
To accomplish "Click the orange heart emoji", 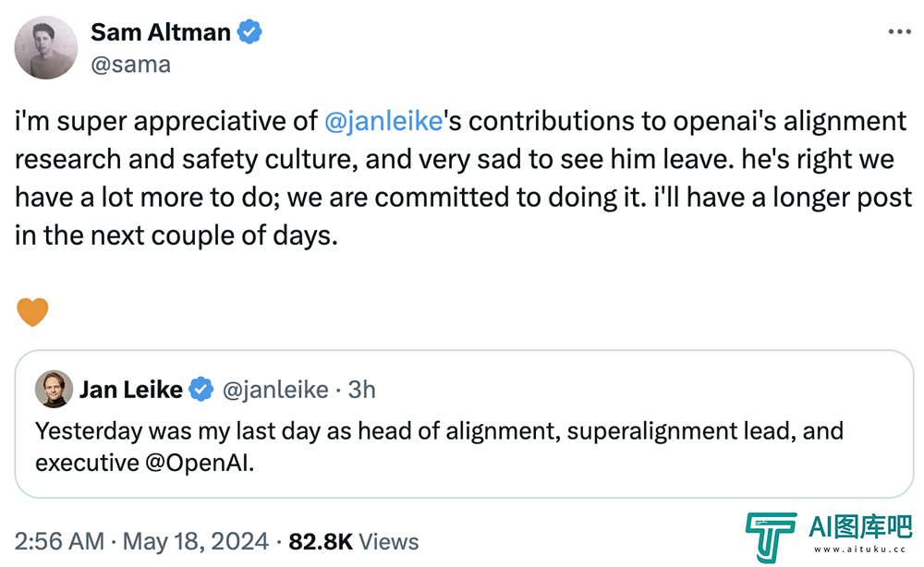I will point(32,311).
